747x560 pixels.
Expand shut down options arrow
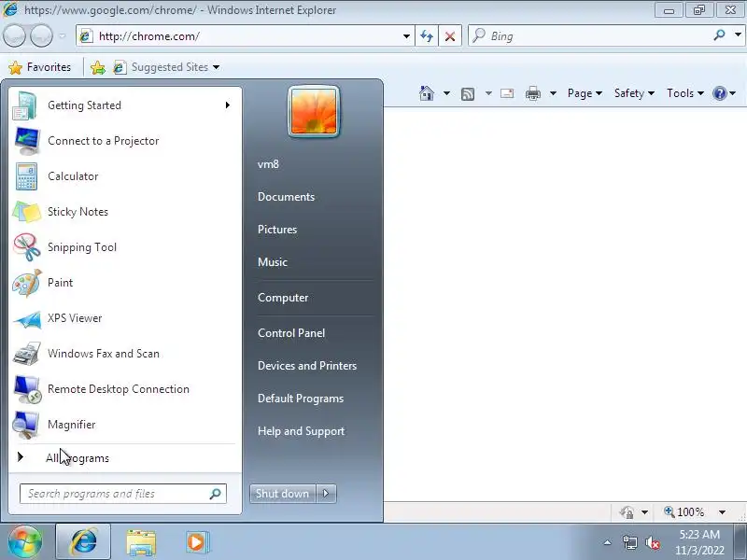tap(326, 494)
